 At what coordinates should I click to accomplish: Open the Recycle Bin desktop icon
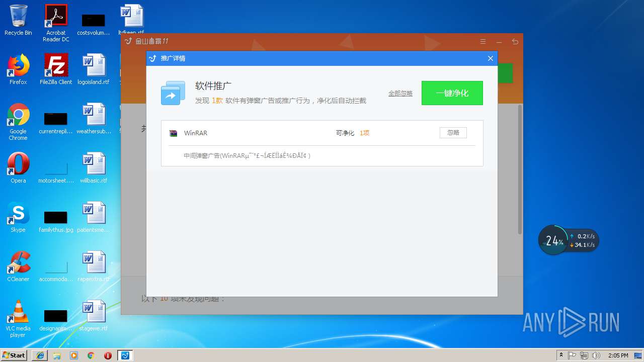pyautogui.click(x=18, y=20)
